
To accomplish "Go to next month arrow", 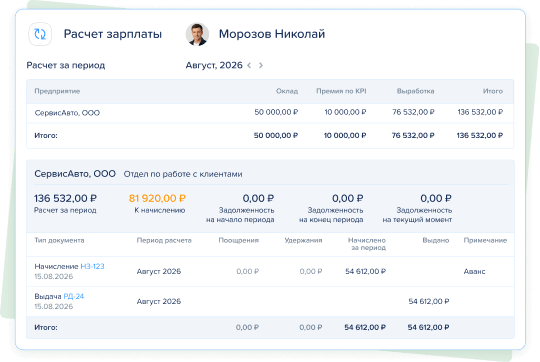I will coord(261,65).
